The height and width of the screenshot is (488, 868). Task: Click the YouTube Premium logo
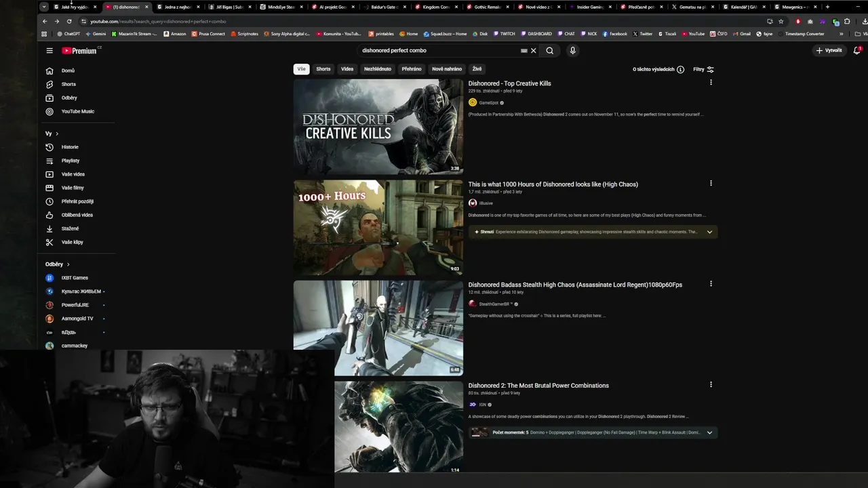click(x=81, y=51)
